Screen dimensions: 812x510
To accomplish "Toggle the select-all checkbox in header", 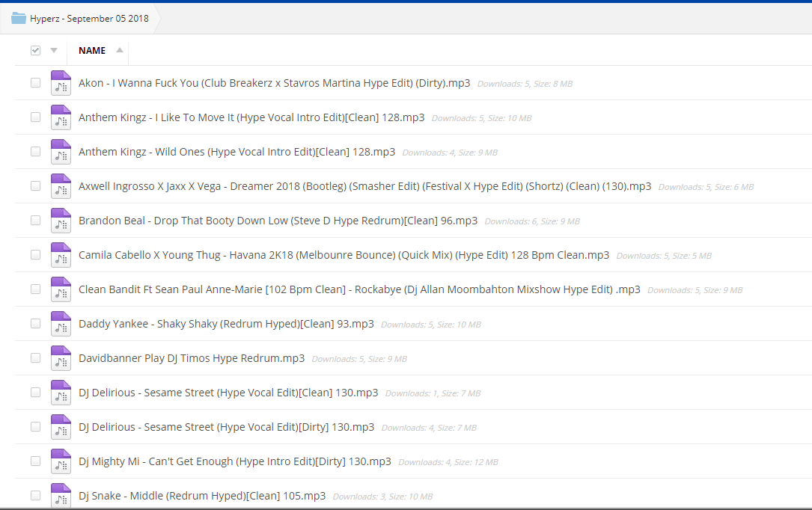I will (x=35, y=50).
